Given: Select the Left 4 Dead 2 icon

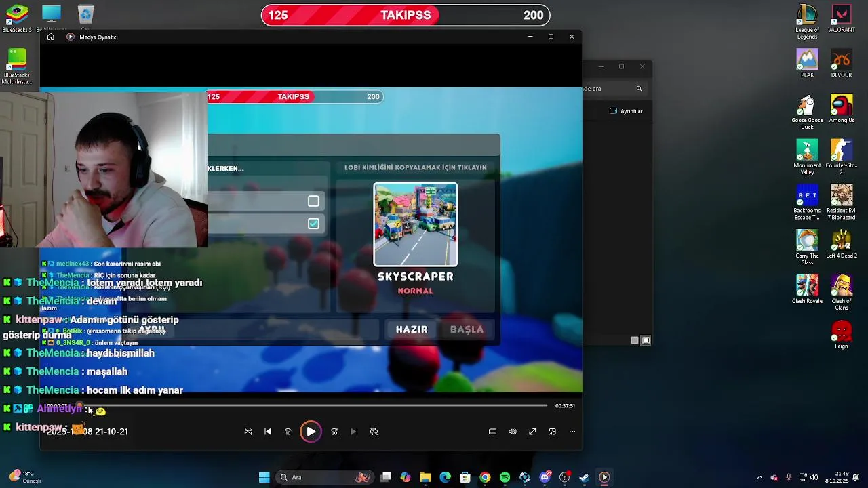Looking at the screenshot, I should (x=842, y=244).
